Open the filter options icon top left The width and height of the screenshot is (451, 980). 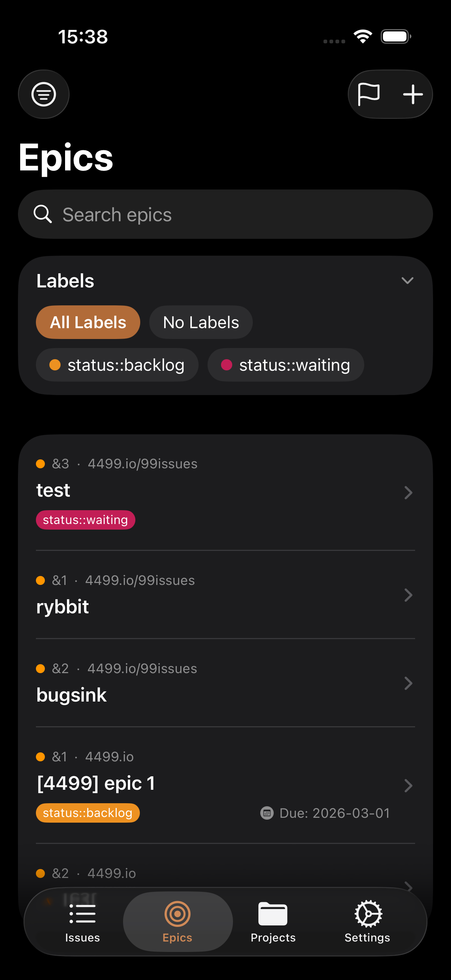tap(43, 94)
